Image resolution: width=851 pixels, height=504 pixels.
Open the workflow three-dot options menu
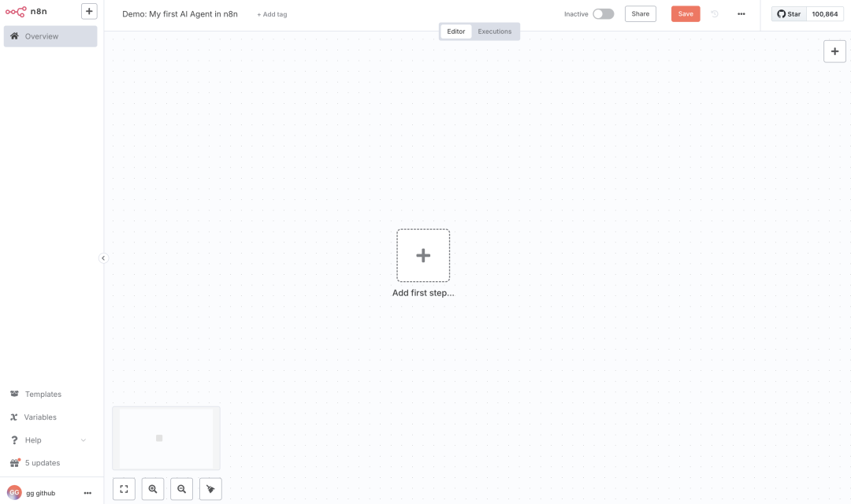tap(741, 14)
